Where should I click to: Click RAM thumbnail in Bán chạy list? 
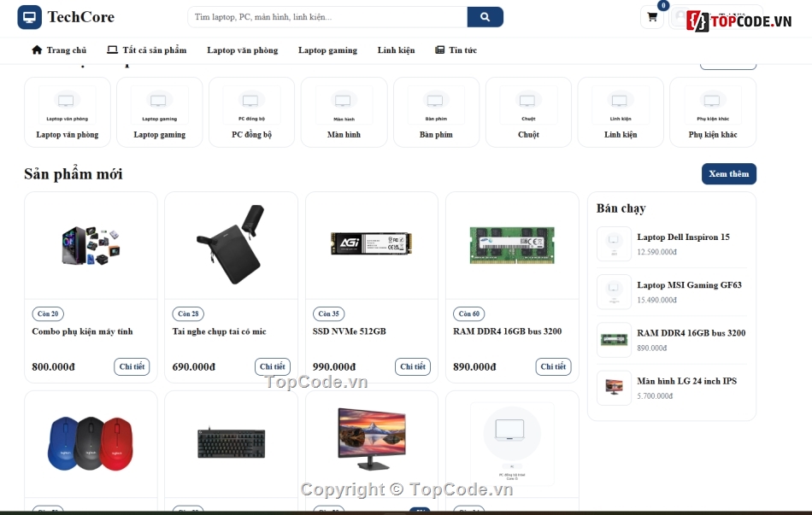[615, 340]
